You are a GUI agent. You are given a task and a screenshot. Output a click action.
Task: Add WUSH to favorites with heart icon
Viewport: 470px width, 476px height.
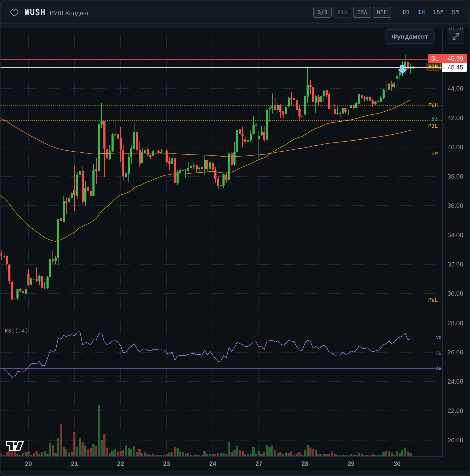pos(14,13)
